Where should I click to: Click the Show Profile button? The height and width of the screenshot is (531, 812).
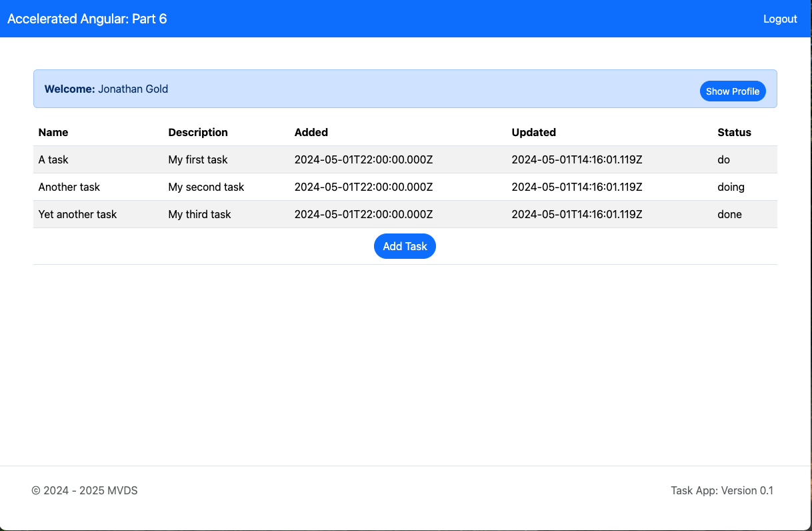(733, 91)
